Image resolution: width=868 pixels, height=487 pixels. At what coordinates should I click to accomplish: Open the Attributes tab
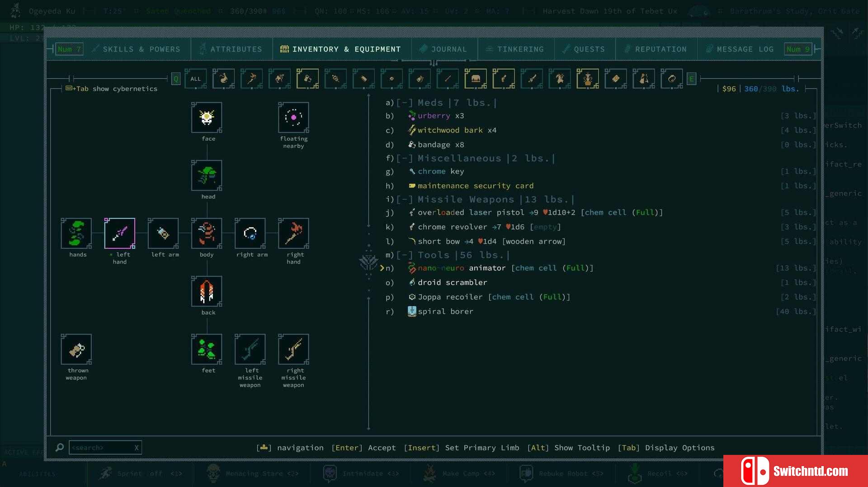click(x=231, y=49)
